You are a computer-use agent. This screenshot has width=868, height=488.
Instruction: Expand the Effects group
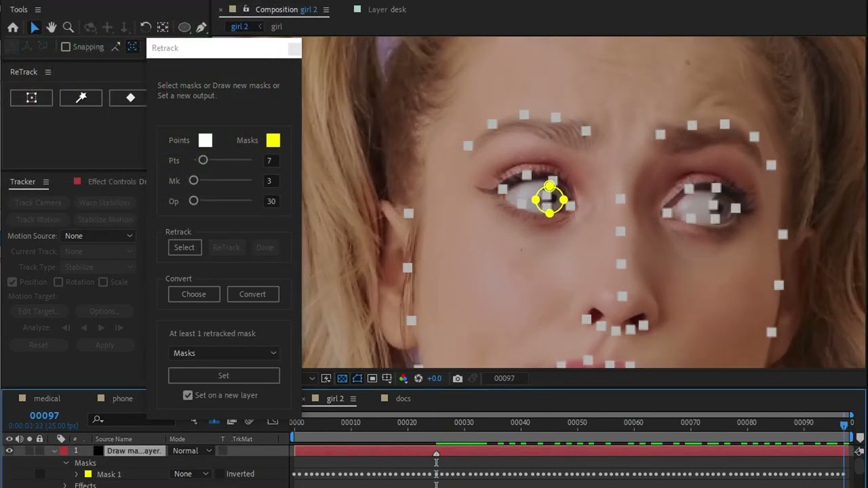[66, 485]
